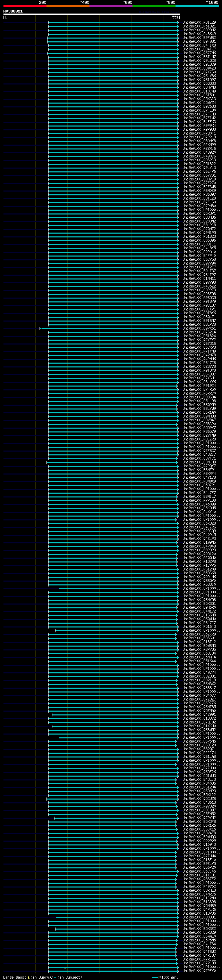Screen dimensions: 222x980
Task: Select hit UniRef100_B6K1A0
Action: click(199, 412)
